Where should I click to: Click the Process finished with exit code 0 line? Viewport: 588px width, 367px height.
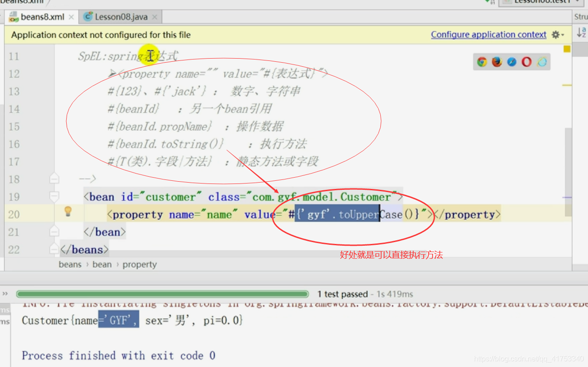click(119, 355)
